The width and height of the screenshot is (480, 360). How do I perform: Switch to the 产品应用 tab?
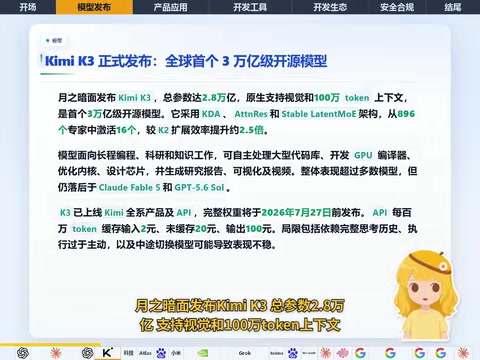tap(170, 7)
